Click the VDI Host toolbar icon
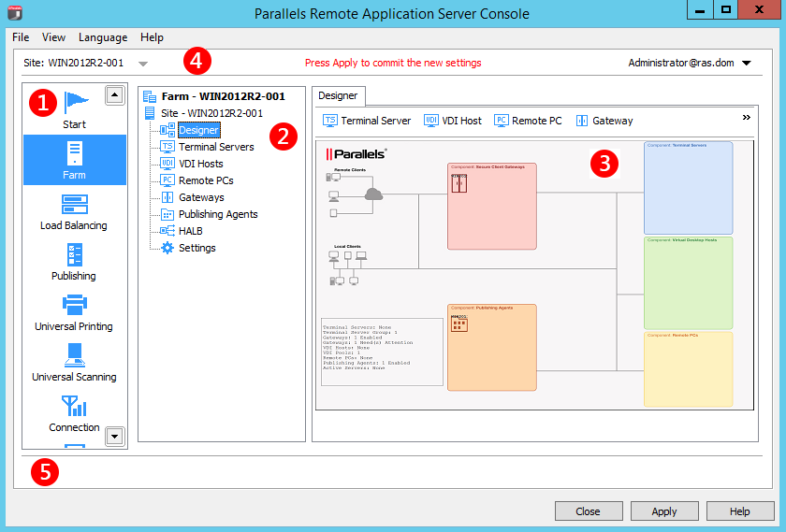 click(x=431, y=121)
